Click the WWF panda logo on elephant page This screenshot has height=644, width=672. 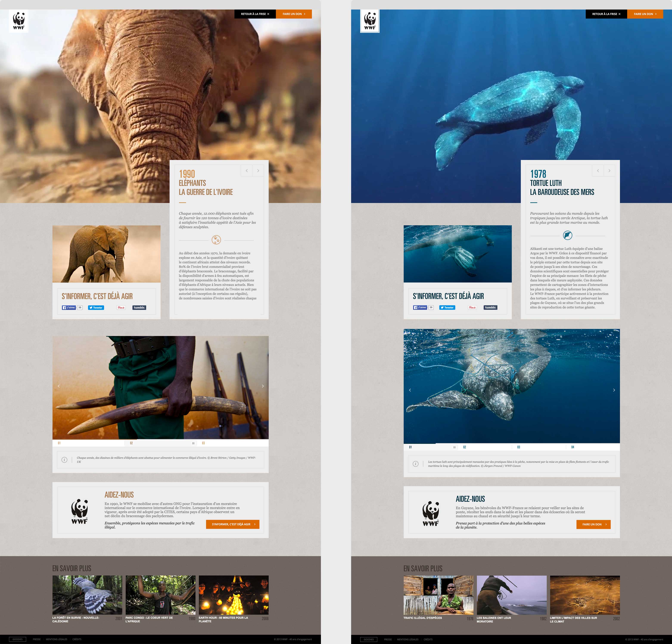[19, 21]
